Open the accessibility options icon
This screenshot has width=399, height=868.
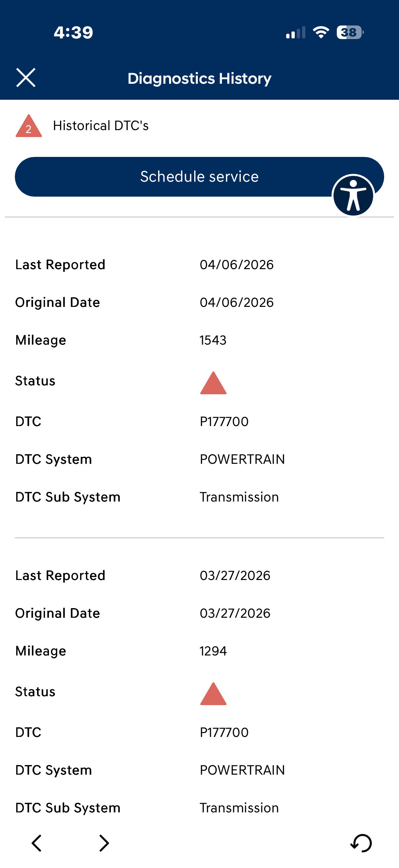coord(353,195)
